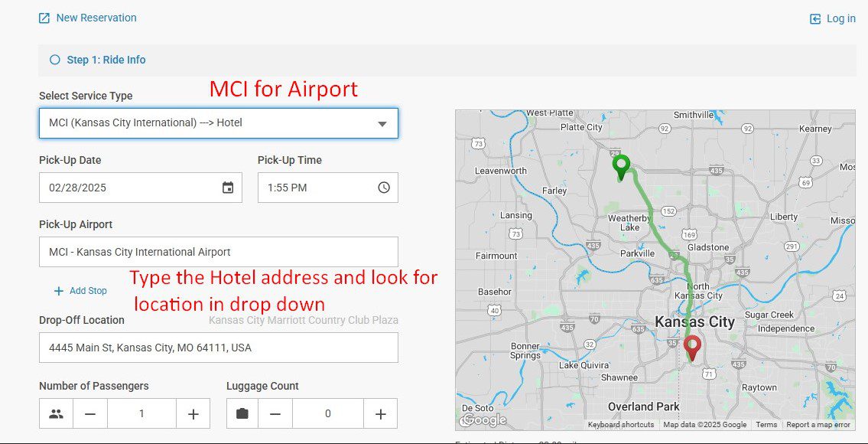This screenshot has width=868, height=444.
Task: Click the Leavenworth map label
Action: point(501,171)
